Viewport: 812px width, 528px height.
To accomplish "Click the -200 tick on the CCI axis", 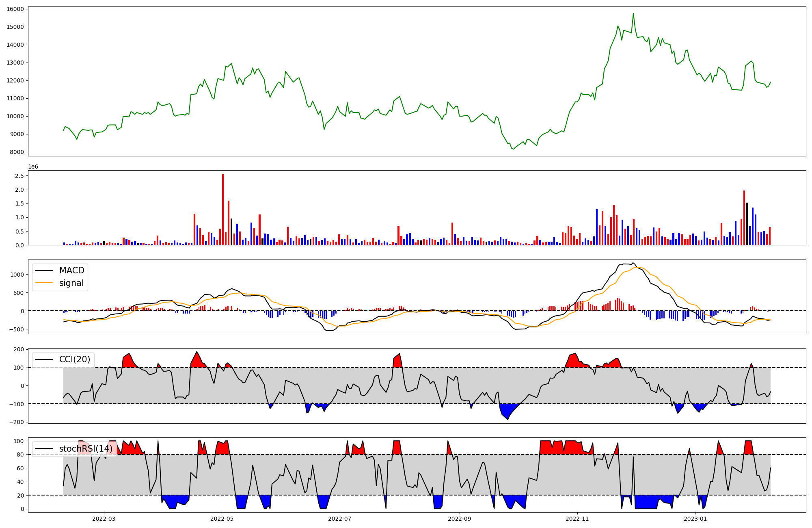I will click(16, 422).
